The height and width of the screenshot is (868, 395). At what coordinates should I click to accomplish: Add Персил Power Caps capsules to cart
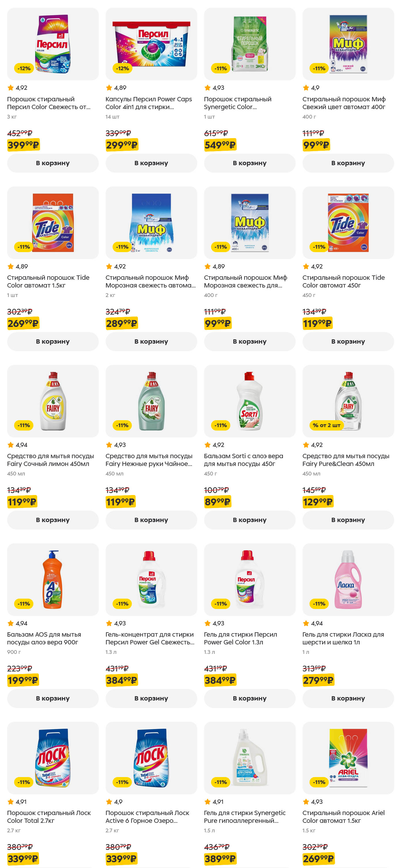(x=151, y=163)
